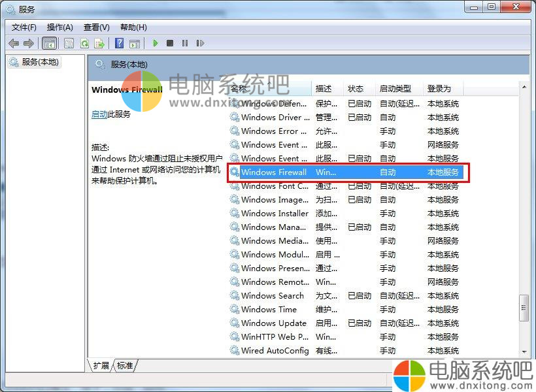Go back using the toolbar back arrow

point(14,43)
